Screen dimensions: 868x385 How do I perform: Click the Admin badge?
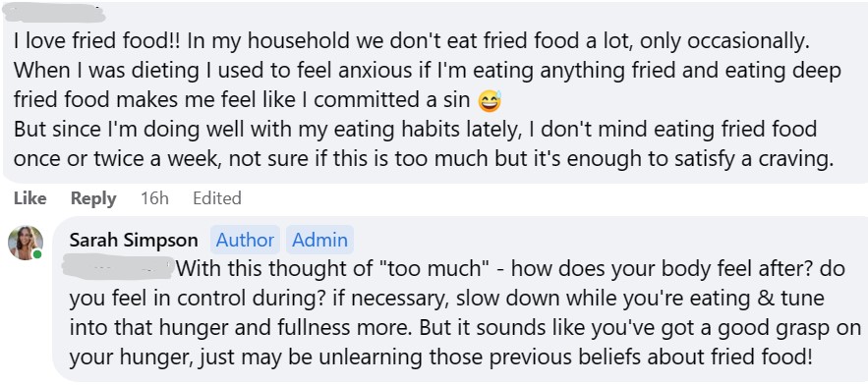point(319,240)
